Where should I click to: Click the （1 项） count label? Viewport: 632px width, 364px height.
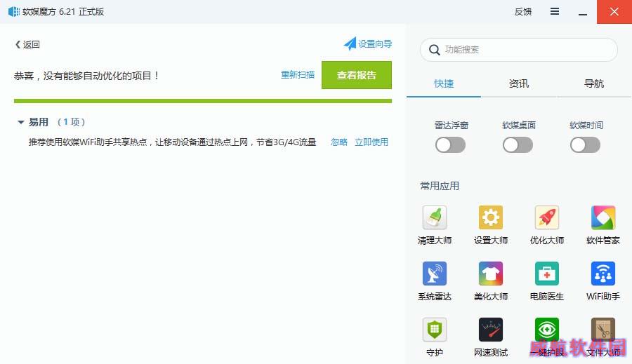point(72,122)
